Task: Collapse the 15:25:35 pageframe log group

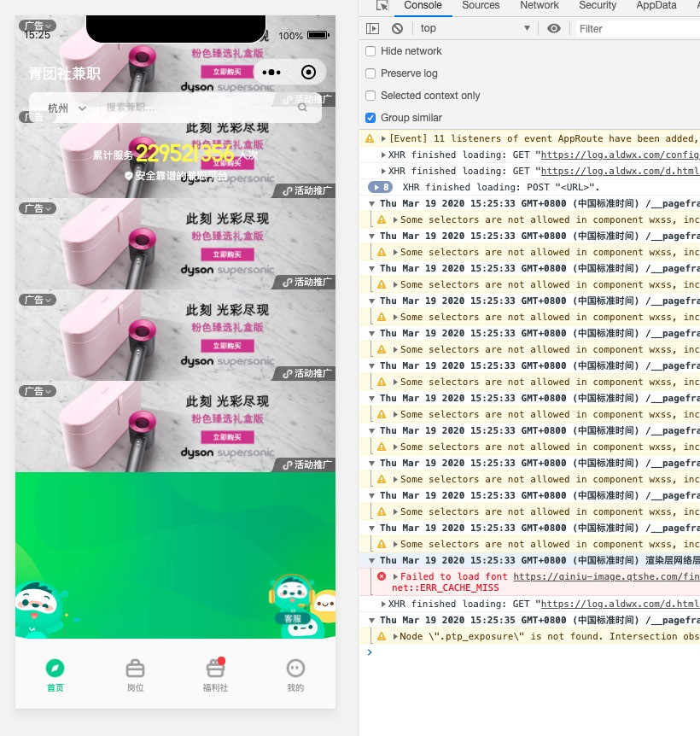Action: tap(371, 621)
